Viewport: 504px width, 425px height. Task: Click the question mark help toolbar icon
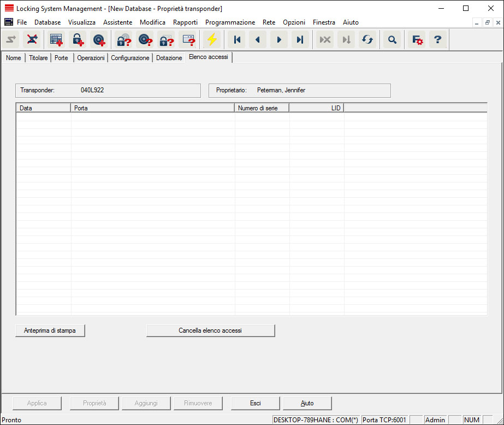click(437, 40)
